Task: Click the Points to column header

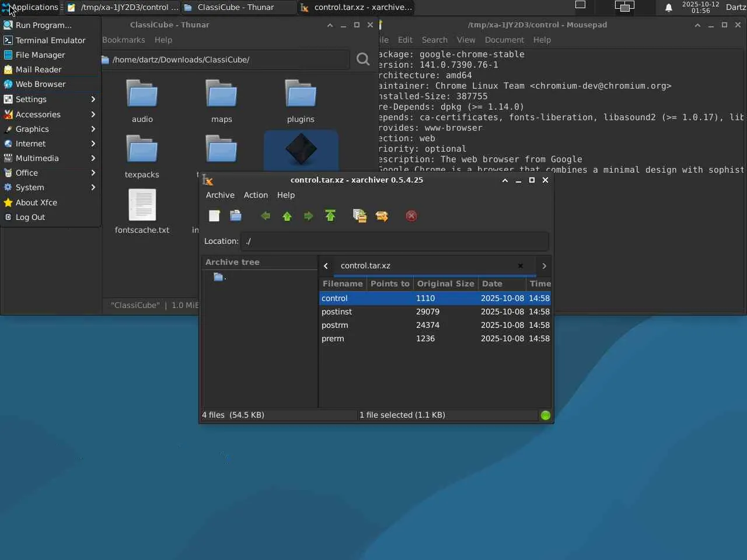Action: [x=390, y=283]
